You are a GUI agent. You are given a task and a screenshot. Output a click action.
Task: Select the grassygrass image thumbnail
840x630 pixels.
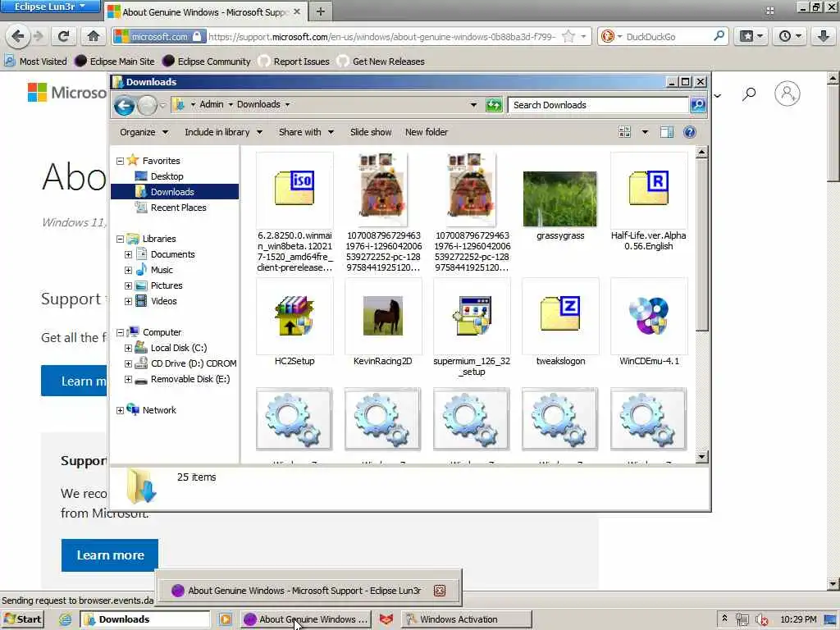click(x=559, y=199)
